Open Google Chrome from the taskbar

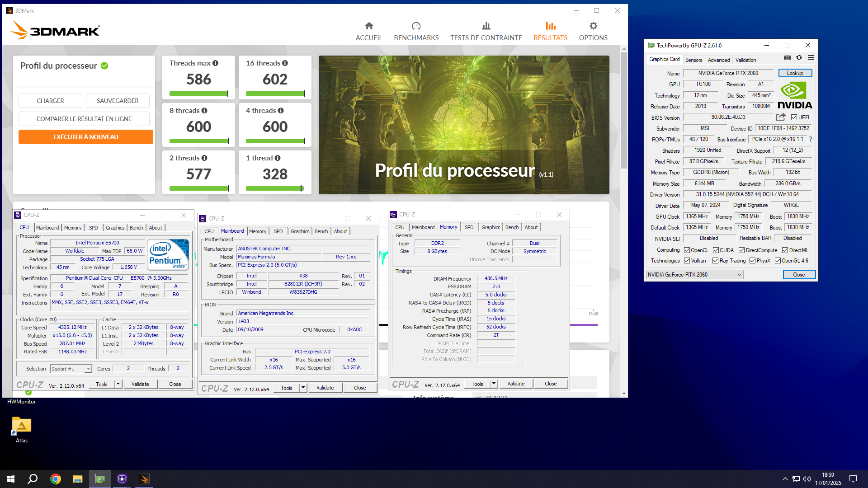point(55,479)
